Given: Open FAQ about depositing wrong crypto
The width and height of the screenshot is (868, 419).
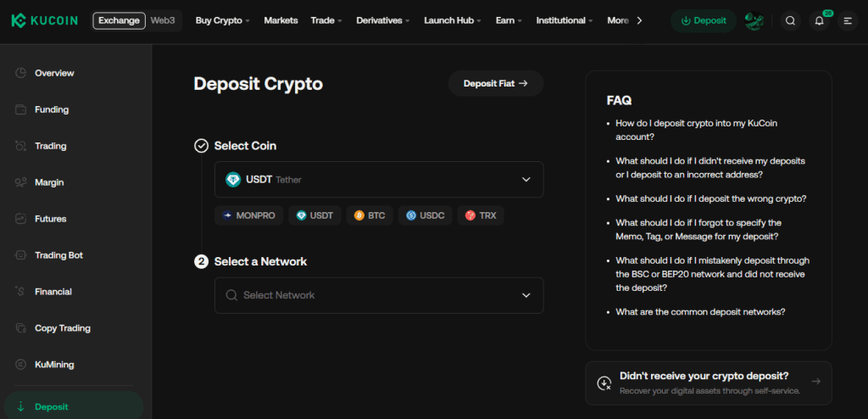Looking at the screenshot, I should coord(711,198).
